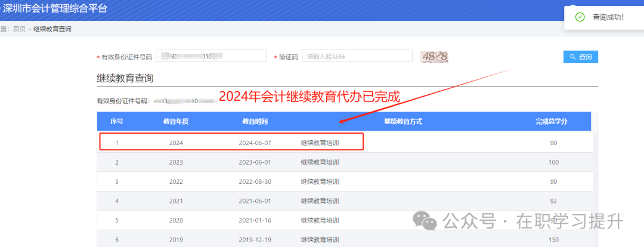Image resolution: width=644 pixels, height=247 pixels.
Task: Select the date 2024-06-07 cell
Action: pyautogui.click(x=255, y=143)
